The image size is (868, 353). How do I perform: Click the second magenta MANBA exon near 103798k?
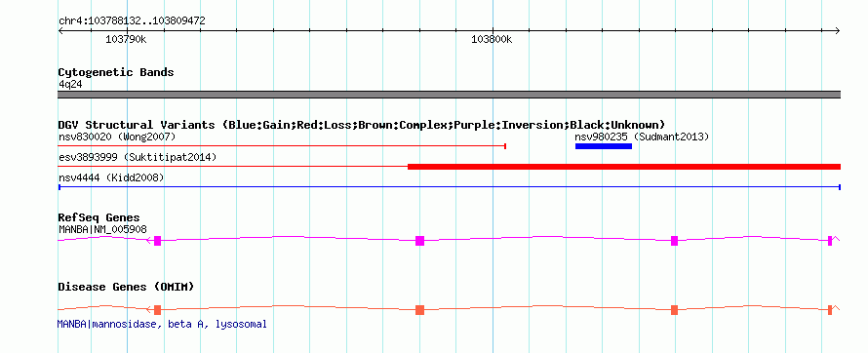(419, 241)
